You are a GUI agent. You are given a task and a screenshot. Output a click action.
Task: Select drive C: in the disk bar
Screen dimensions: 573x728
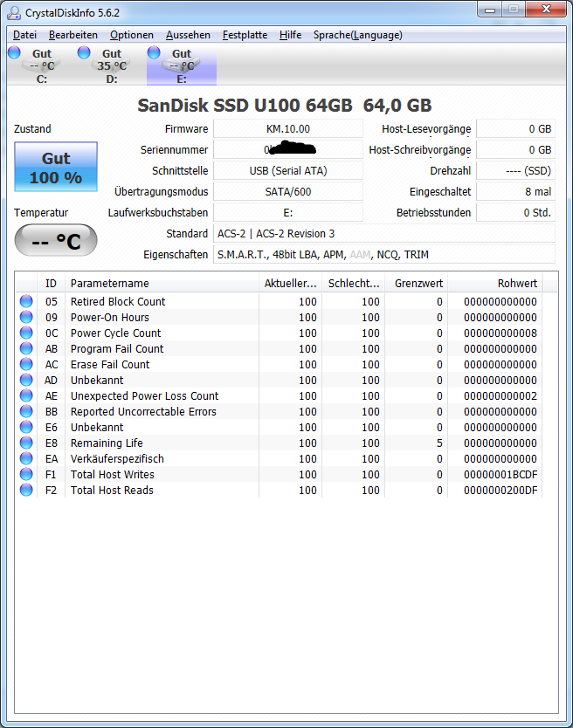(42, 65)
